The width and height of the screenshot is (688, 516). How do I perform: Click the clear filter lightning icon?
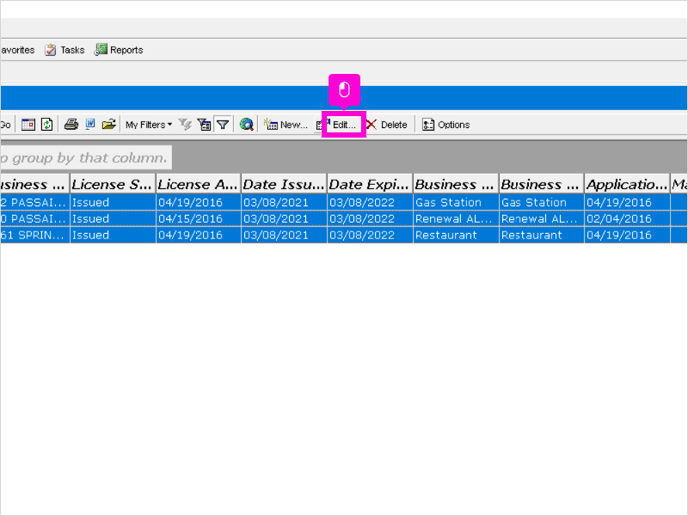coord(185,125)
